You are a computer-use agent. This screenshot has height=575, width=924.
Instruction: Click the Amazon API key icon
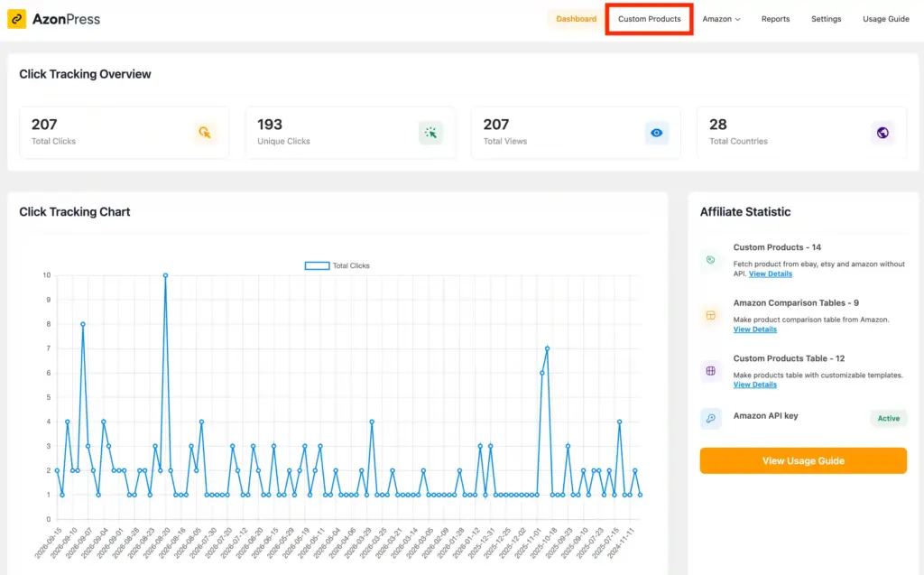pos(711,418)
